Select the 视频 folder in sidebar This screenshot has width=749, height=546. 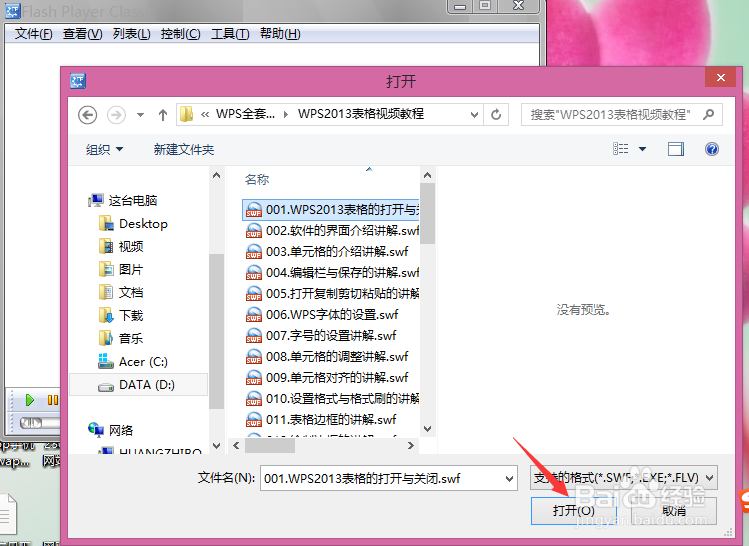coord(121,246)
